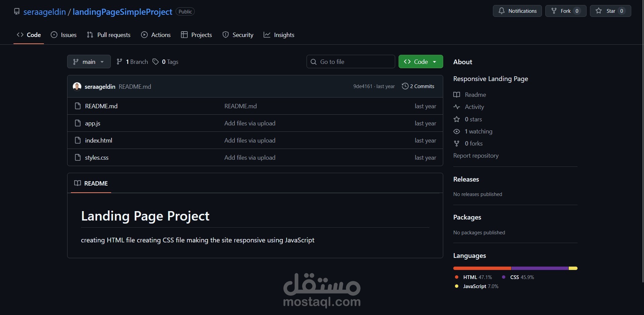This screenshot has height=315, width=644.
Task: Open the Insights tab
Action: (x=279, y=35)
